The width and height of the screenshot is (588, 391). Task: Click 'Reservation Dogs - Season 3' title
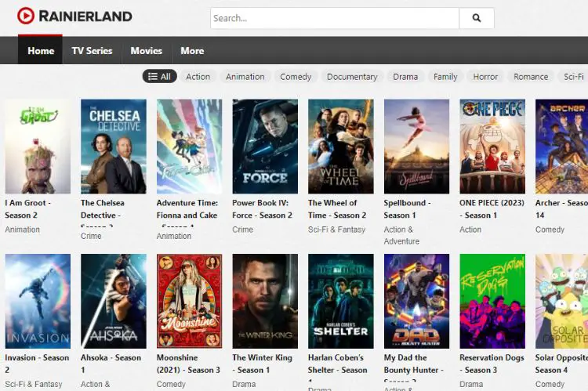(x=492, y=364)
